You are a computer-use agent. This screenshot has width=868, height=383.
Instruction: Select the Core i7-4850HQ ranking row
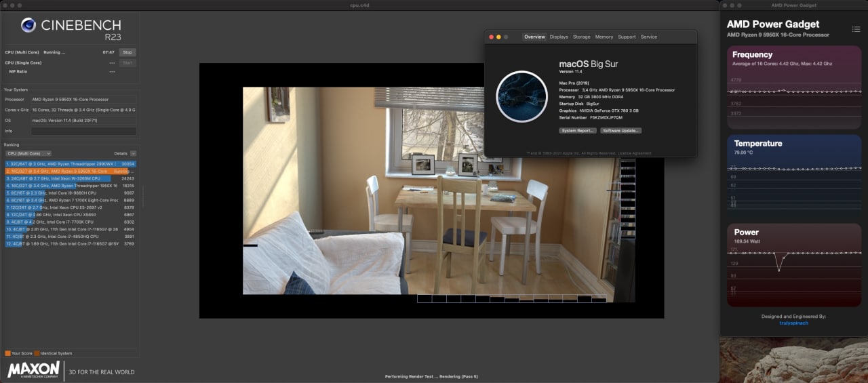(71, 237)
